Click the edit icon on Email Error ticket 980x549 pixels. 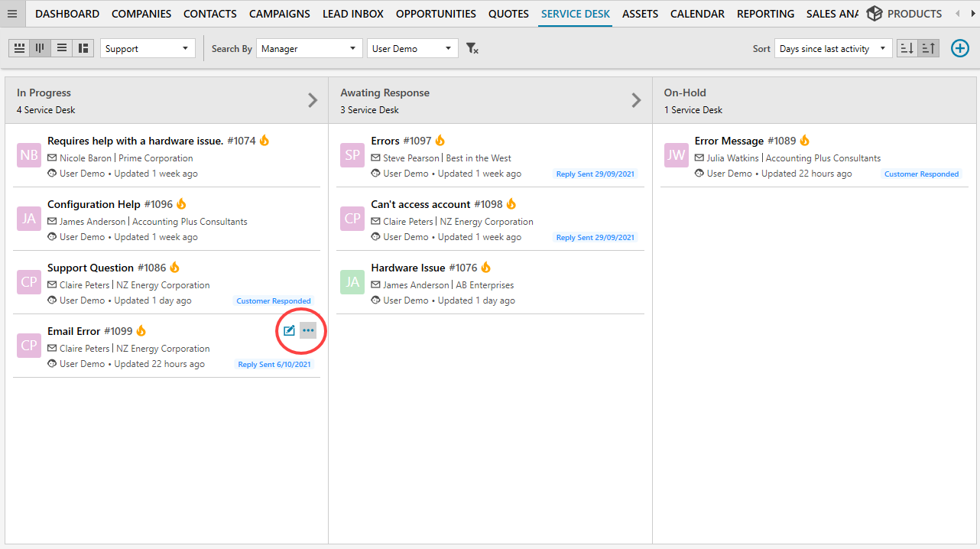tap(289, 330)
